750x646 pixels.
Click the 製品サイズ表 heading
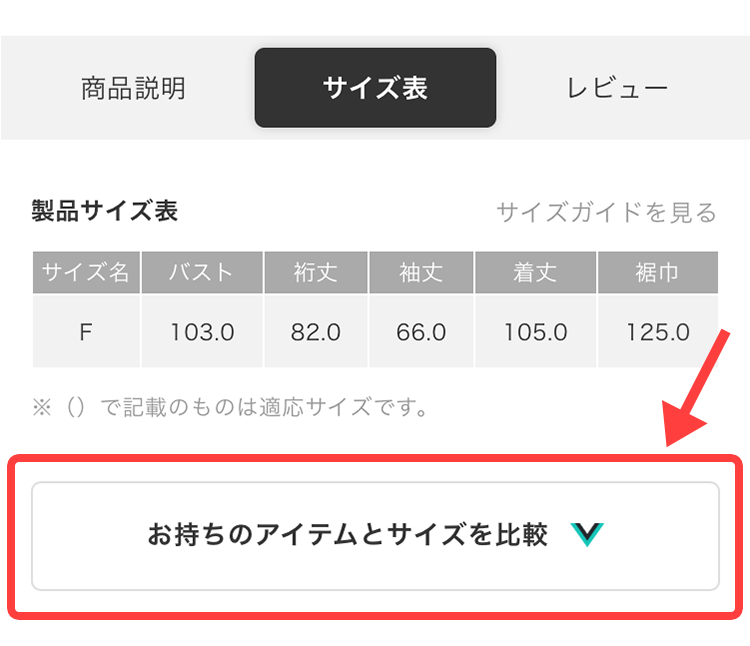click(105, 211)
